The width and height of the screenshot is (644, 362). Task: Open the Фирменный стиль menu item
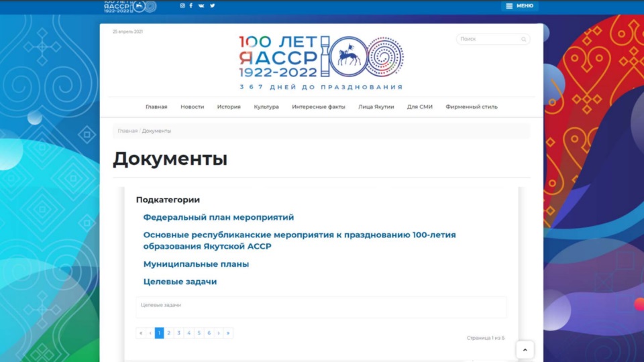tap(472, 107)
